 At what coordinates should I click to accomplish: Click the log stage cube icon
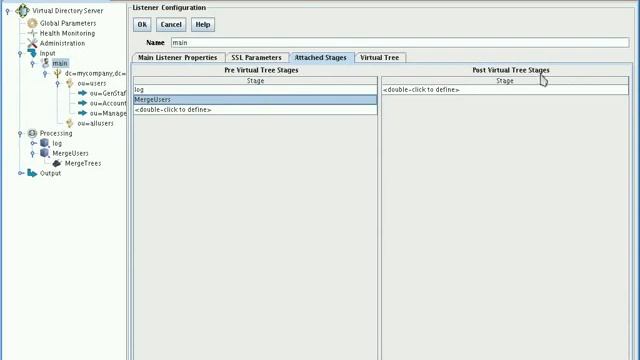coord(44,143)
